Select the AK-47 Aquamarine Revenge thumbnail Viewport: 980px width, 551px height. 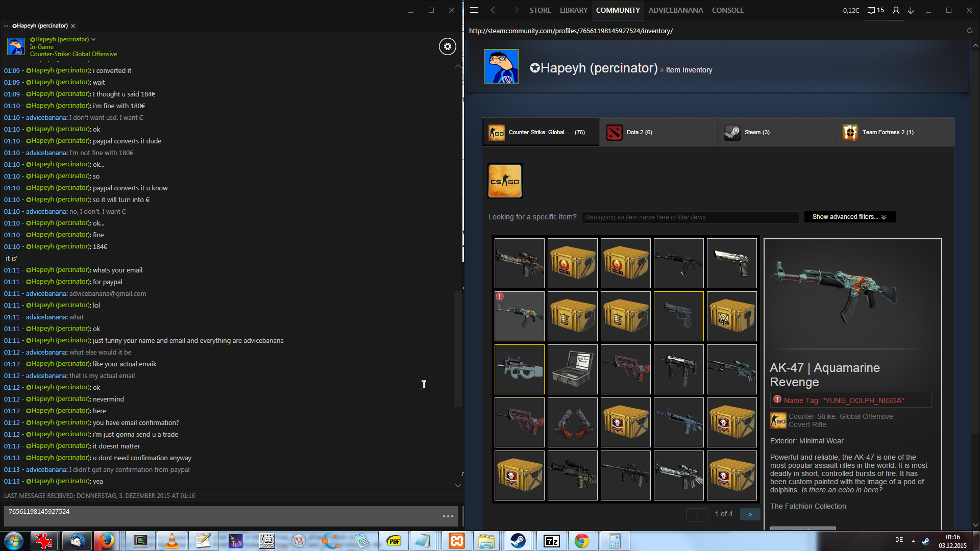point(519,316)
